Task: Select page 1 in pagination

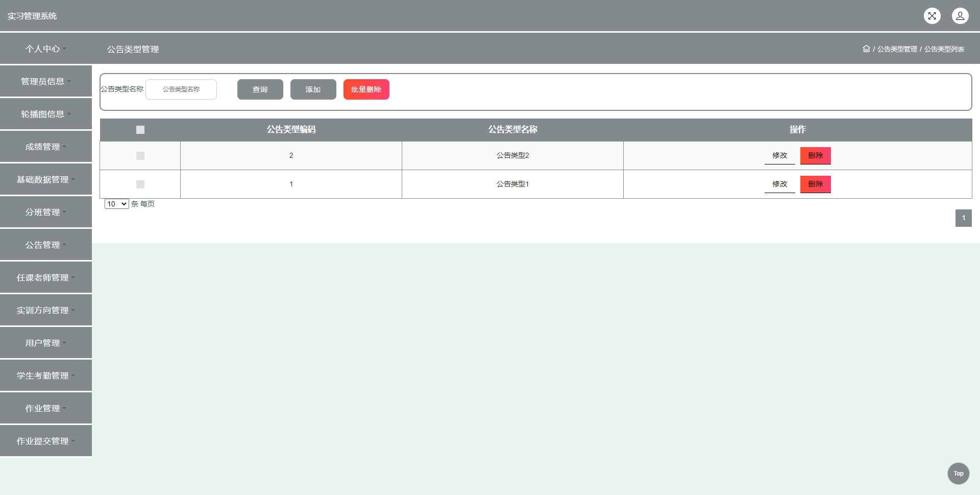Action: (x=964, y=218)
